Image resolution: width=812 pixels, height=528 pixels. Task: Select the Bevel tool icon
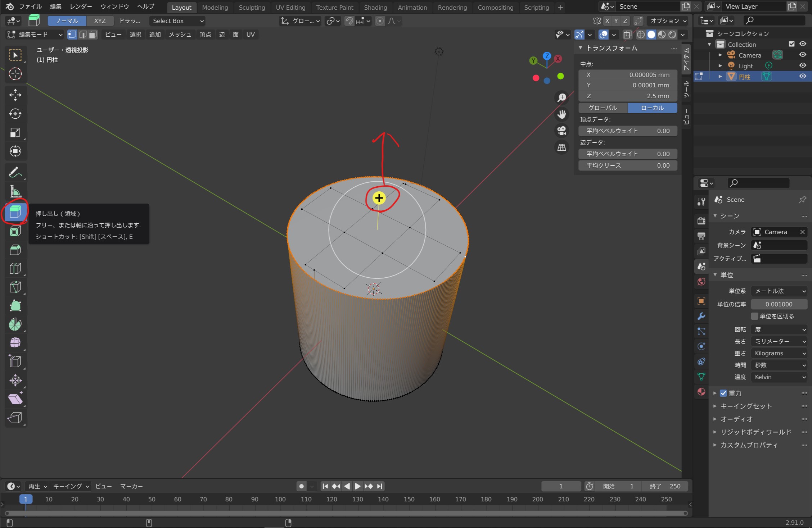(15, 250)
